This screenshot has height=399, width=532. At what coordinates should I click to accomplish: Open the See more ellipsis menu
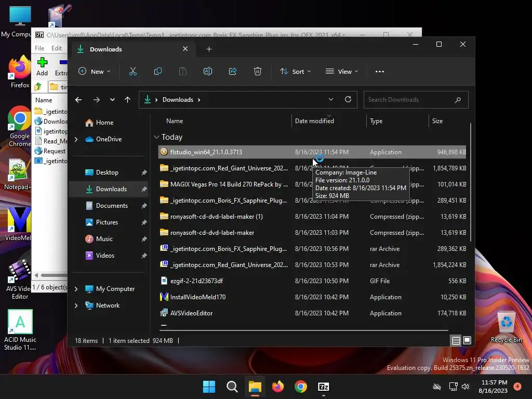click(380, 72)
